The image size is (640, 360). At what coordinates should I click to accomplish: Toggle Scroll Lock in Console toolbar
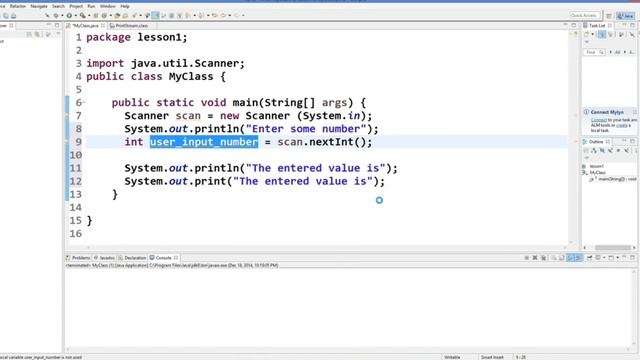[x=561, y=258]
